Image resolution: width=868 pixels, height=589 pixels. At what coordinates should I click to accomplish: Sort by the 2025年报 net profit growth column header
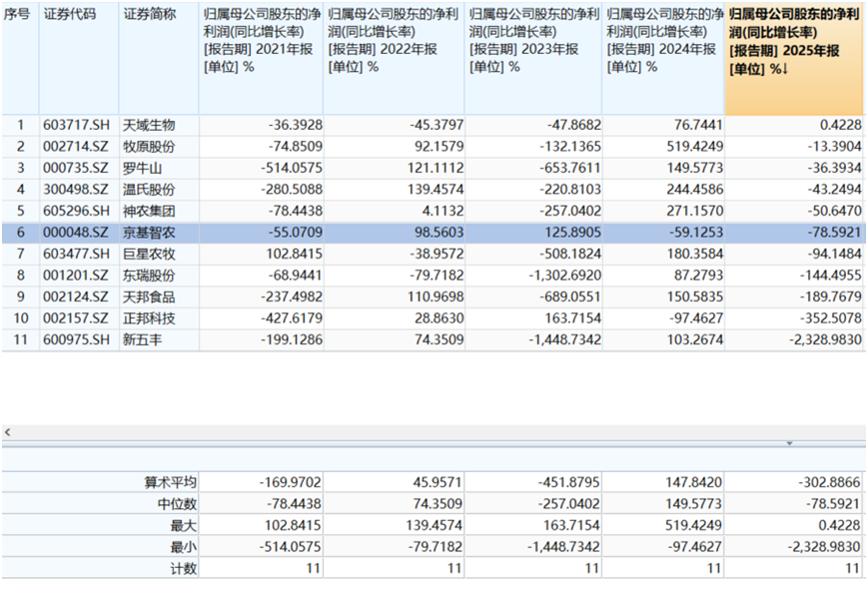coord(794,59)
